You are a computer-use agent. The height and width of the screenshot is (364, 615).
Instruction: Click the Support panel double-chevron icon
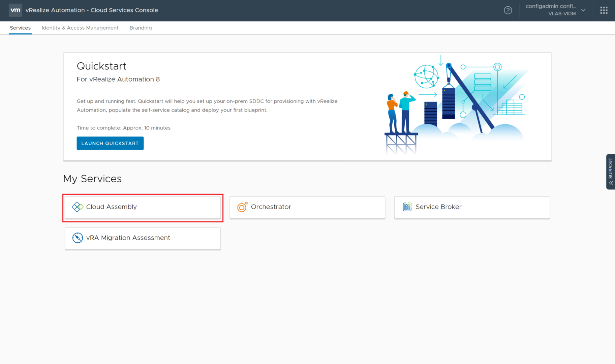coord(611,183)
